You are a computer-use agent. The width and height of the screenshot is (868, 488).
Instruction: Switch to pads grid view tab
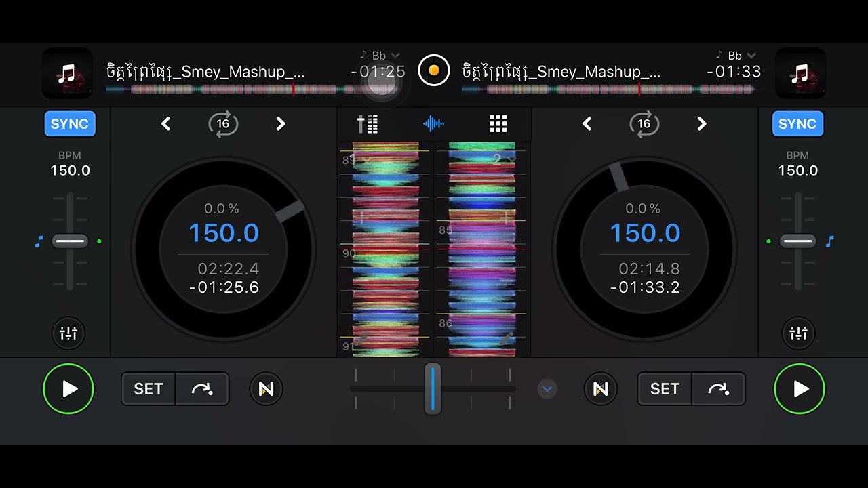(x=498, y=124)
